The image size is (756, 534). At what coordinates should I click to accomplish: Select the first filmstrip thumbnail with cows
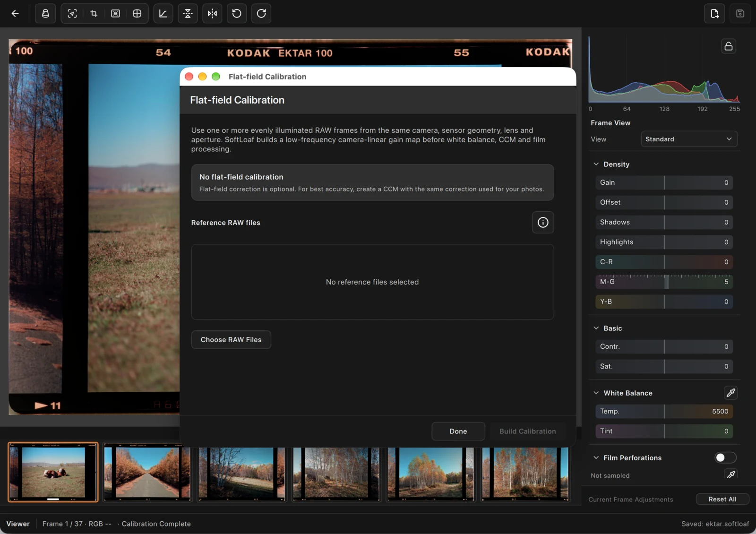tap(53, 472)
